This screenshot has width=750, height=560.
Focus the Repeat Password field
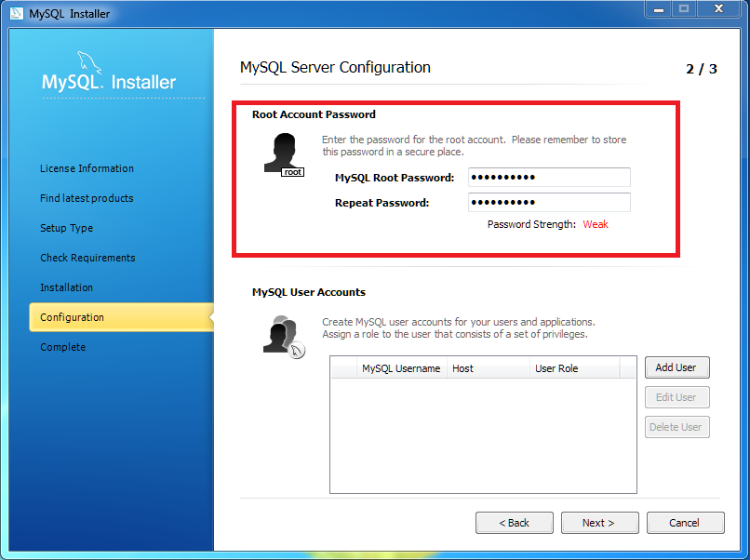point(549,202)
